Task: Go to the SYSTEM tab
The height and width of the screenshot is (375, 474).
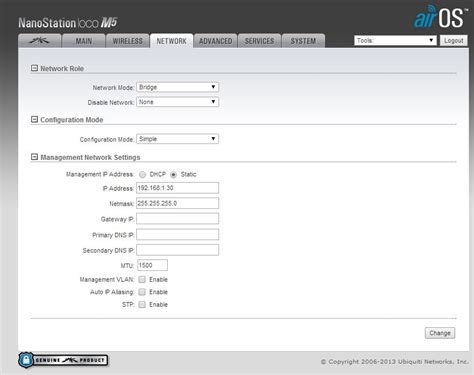Action: point(303,41)
